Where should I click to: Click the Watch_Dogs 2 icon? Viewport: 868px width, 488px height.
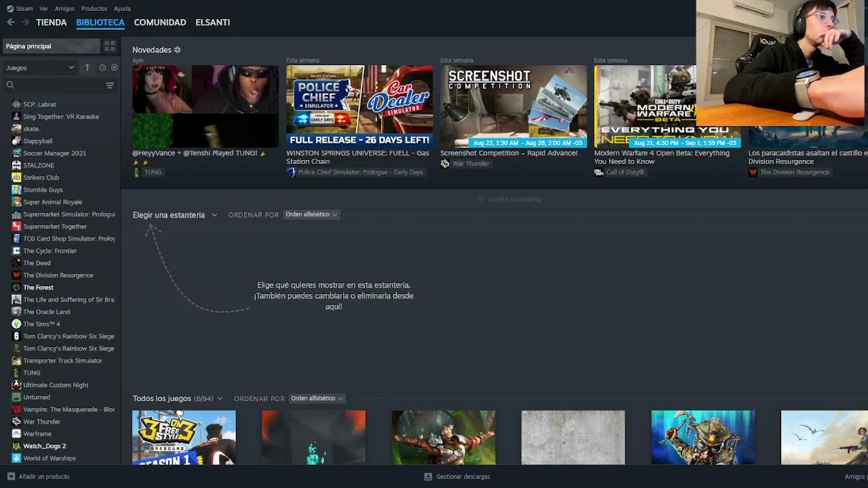pos(16,446)
